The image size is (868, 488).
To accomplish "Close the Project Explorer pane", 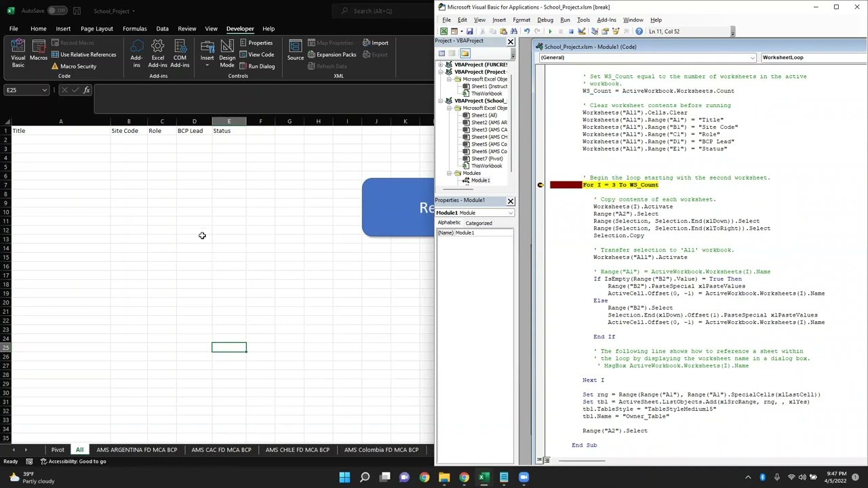I will (511, 42).
